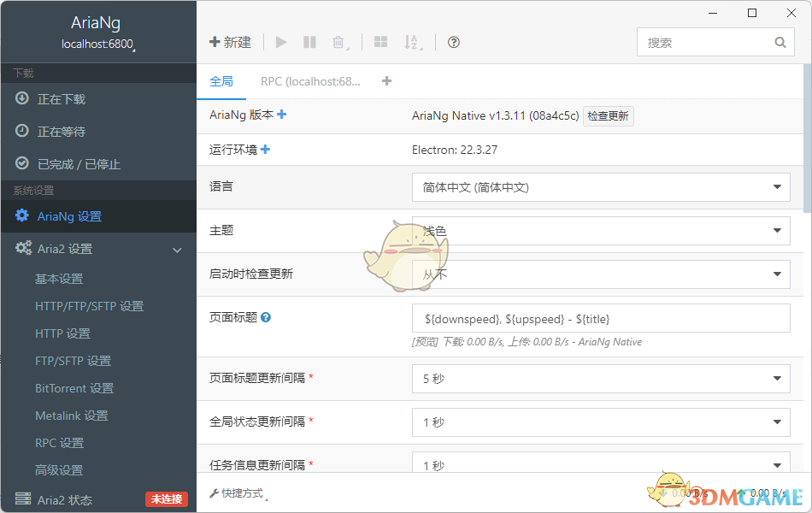Select AriaNg 设置 in the sidebar
The width and height of the screenshot is (812, 513).
point(98,216)
